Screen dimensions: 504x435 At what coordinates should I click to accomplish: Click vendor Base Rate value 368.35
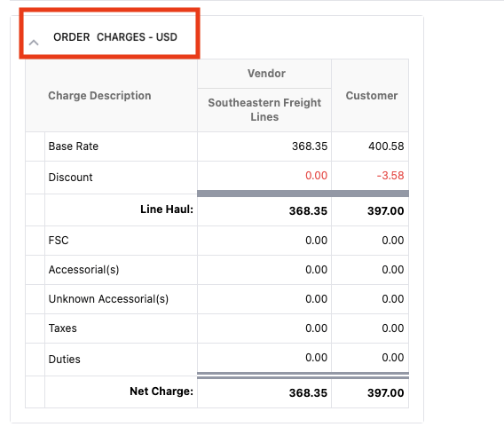310,146
